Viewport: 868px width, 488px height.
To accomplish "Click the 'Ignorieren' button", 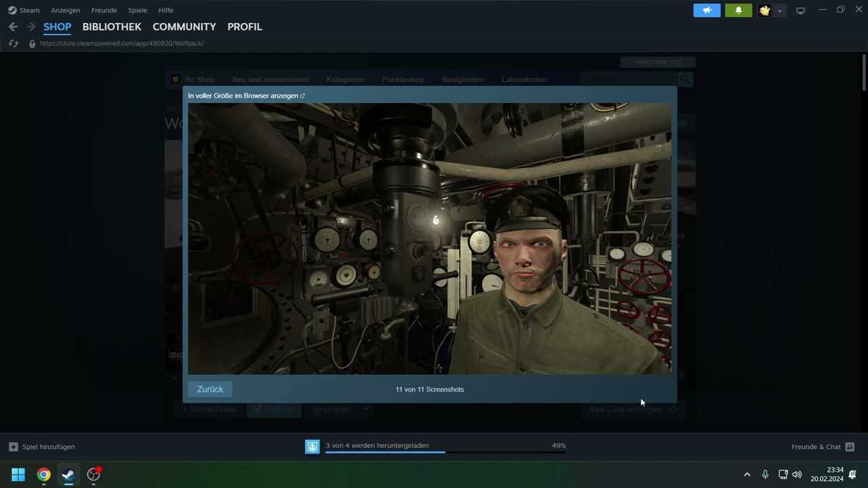I will (332, 409).
